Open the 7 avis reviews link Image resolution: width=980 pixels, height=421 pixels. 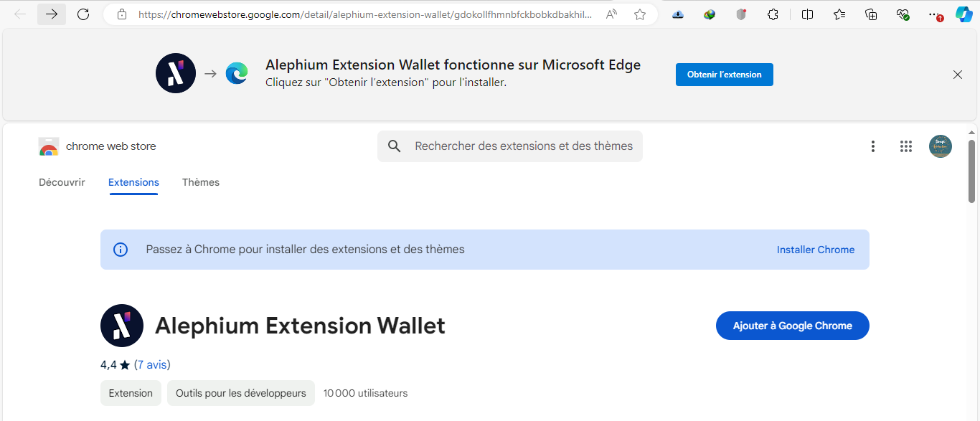(152, 365)
